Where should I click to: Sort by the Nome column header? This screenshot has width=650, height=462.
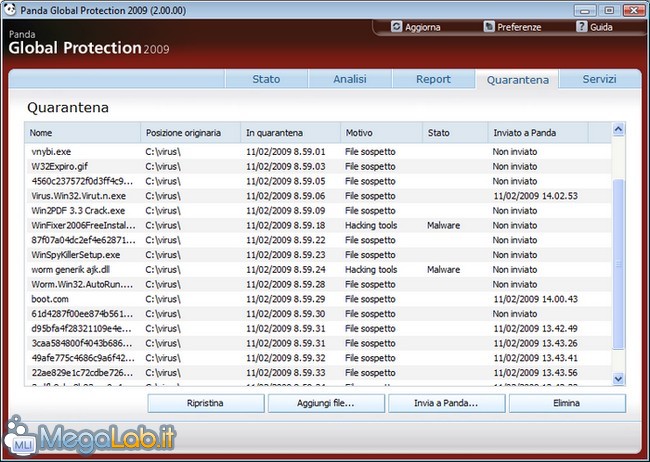point(82,133)
